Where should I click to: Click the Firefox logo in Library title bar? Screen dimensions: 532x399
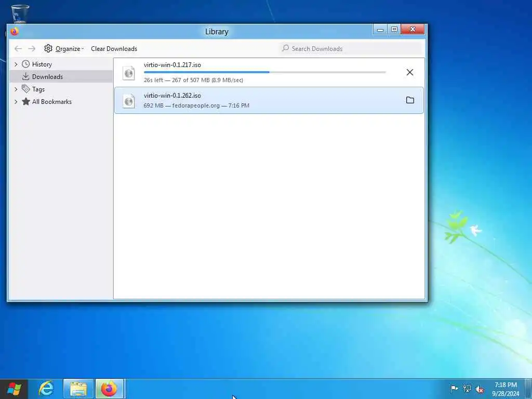pos(14,32)
